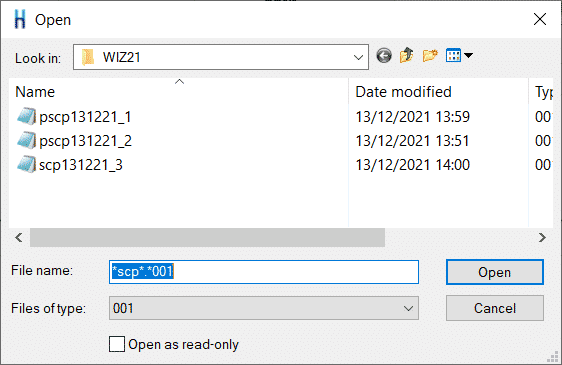Open the View menu icon

(x=453, y=56)
